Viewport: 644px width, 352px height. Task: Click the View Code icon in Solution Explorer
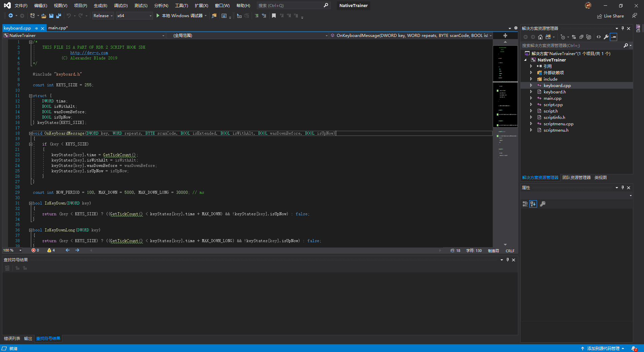point(599,37)
